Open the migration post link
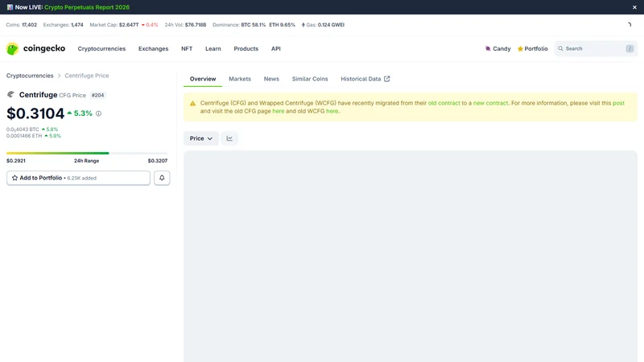The height and width of the screenshot is (362, 644). point(618,103)
